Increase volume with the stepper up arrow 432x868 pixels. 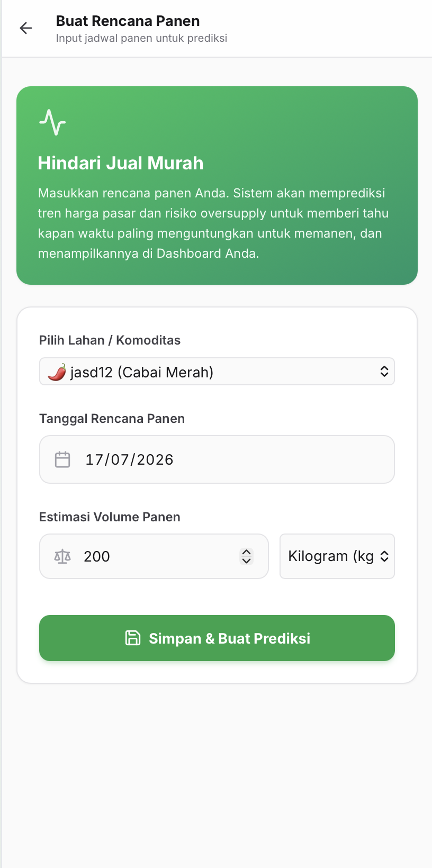click(x=246, y=552)
